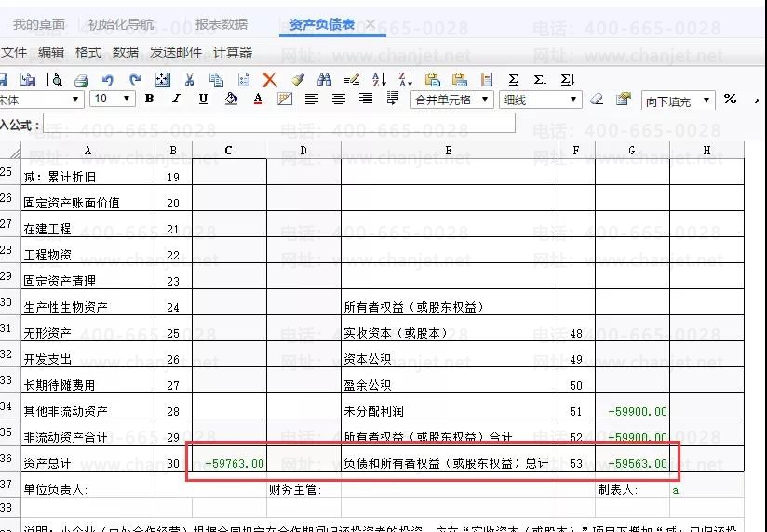The image size is (767, 532).
Task: Switch to the 初始化导航 tab
Action: [121, 24]
